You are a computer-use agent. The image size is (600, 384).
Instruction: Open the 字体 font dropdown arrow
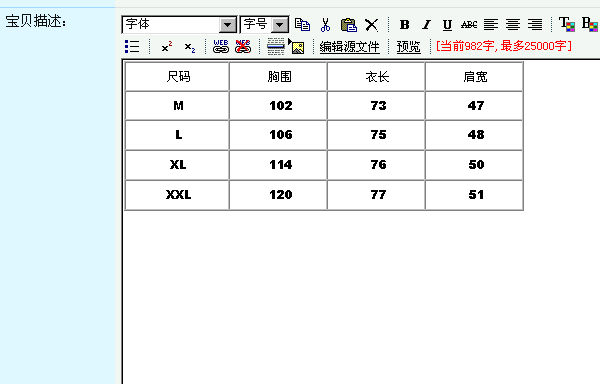228,25
